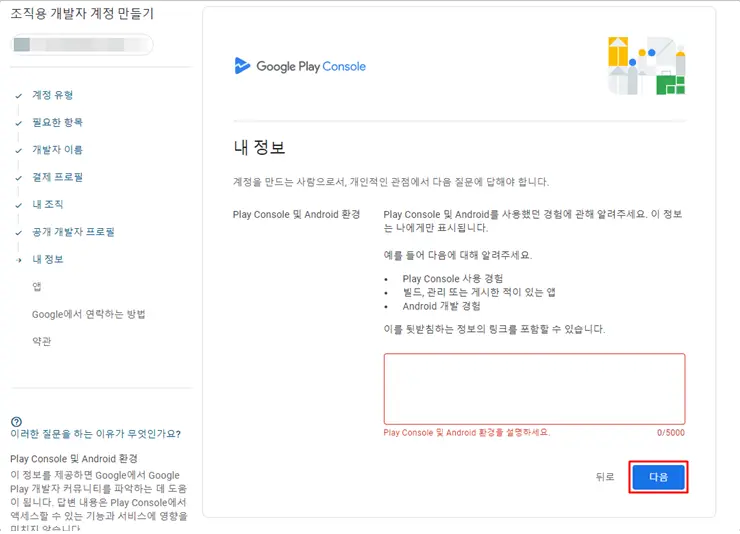Screen dimensions: 740x534
Task: Open 이러한 질문을 하는 이유가 무엇인가요? link
Action: (95, 434)
